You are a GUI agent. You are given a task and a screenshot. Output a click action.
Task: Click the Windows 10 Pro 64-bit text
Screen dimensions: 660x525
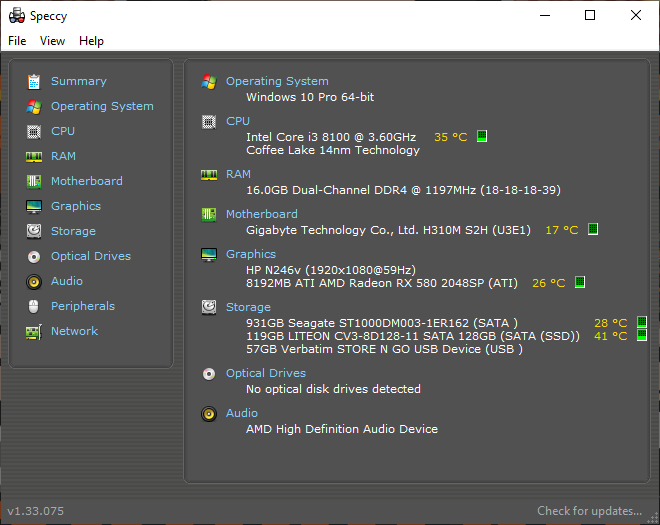coord(310,97)
